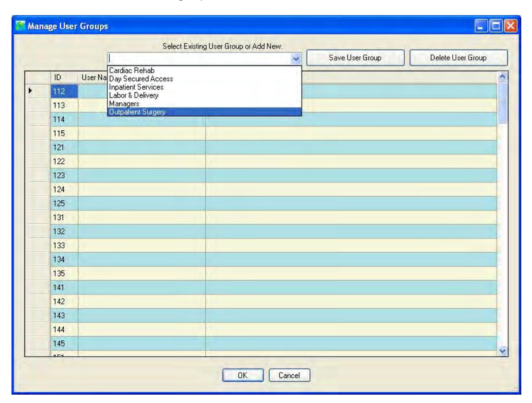The image size is (532, 403).
Task: Minimize the Manage User Groups window
Action: 481,26
